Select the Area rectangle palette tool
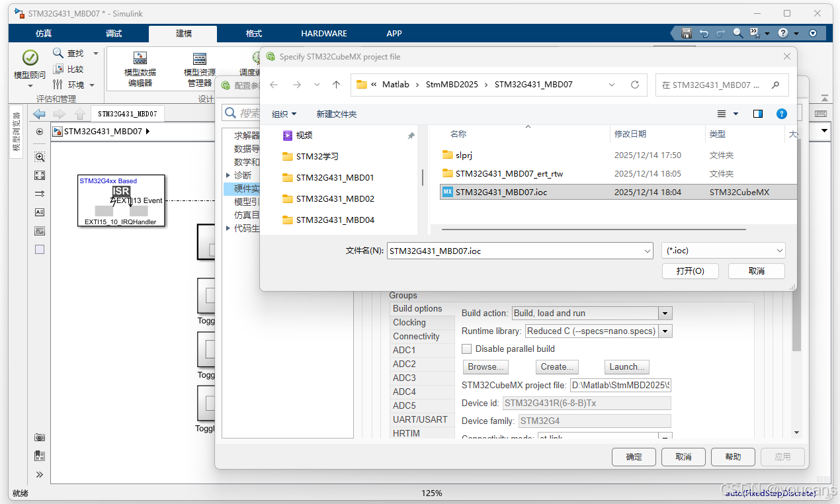Screen dimensions: 840x504 [x=40, y=249]
